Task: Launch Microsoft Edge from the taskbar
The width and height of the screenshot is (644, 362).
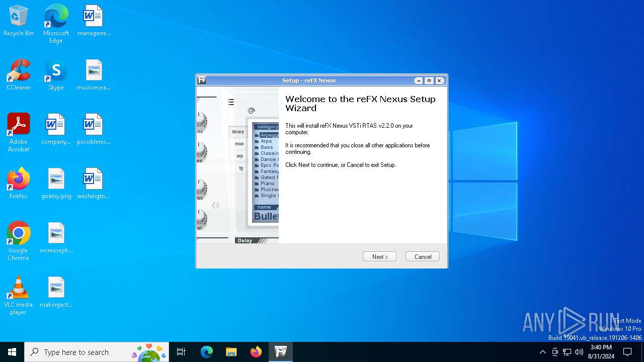Action: tap(207, 352)
